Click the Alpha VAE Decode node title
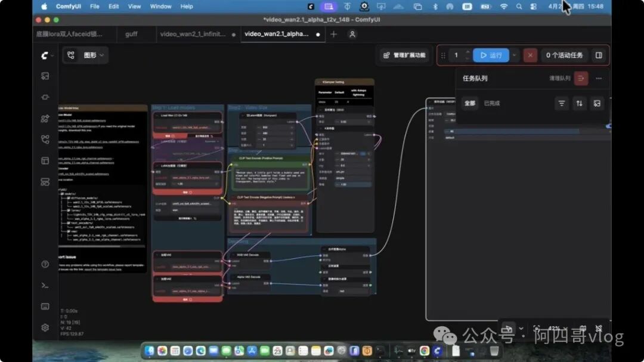 (x=249, y=277)
